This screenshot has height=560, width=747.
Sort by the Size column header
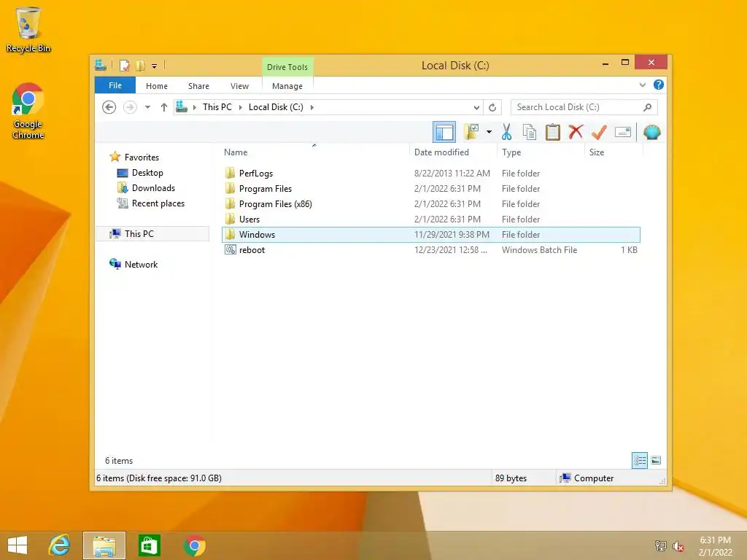[x=614, y=152]
